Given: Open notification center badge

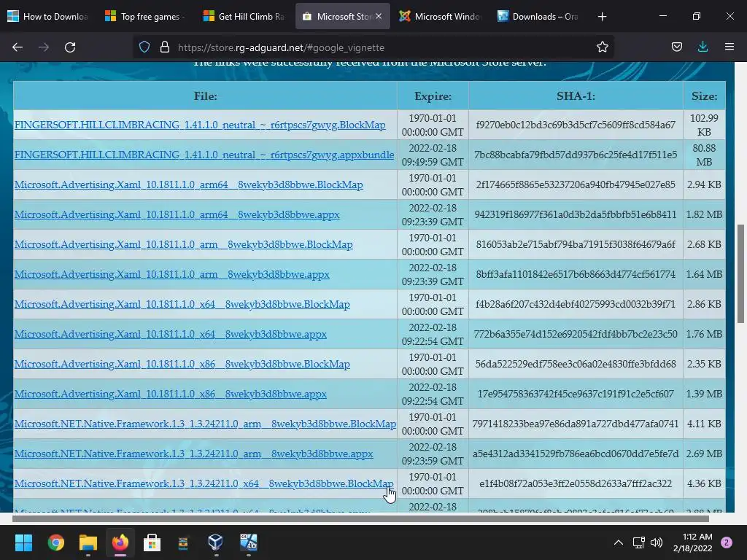Looking at the screenshot, I should 727,542.
